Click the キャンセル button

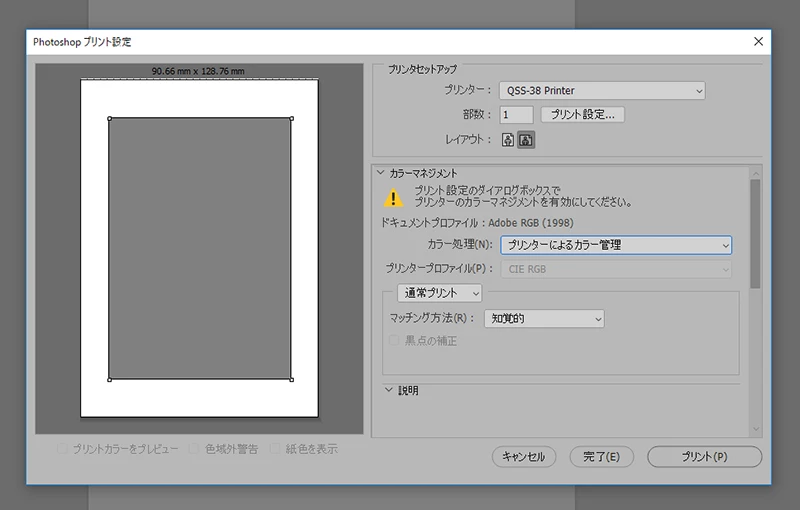524,456
